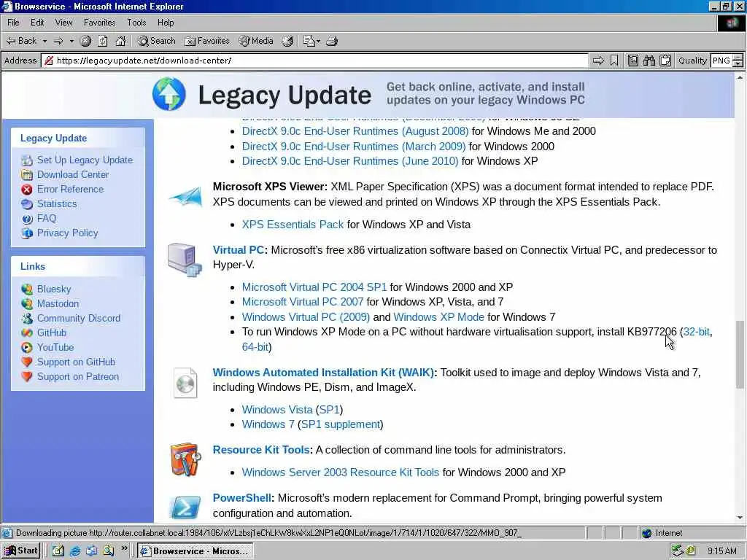Open Microsoft Virtual PC 2007 link
The image size is (747, 560).
coord(303,302)
